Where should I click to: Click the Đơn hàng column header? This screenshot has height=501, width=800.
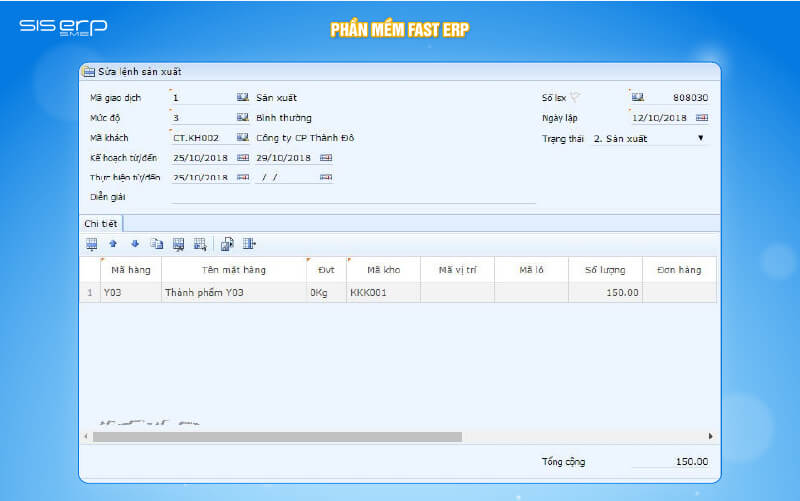click(x=679, y=270)
